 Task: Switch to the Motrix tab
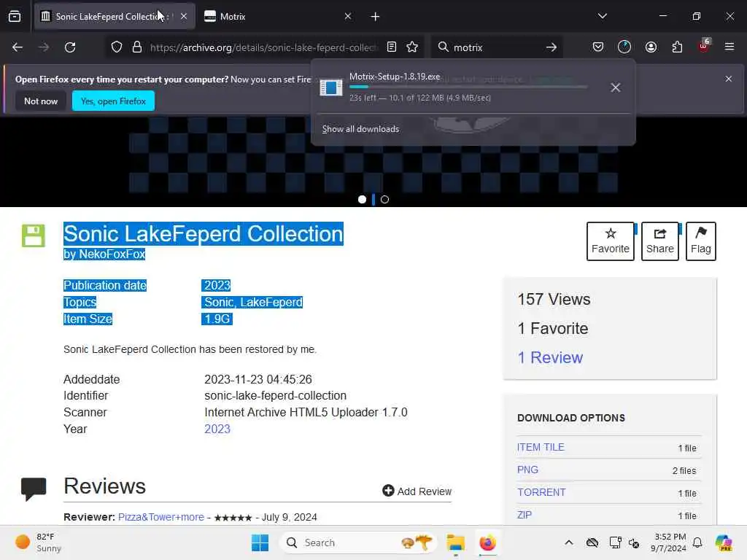click(x=278, y=17)
